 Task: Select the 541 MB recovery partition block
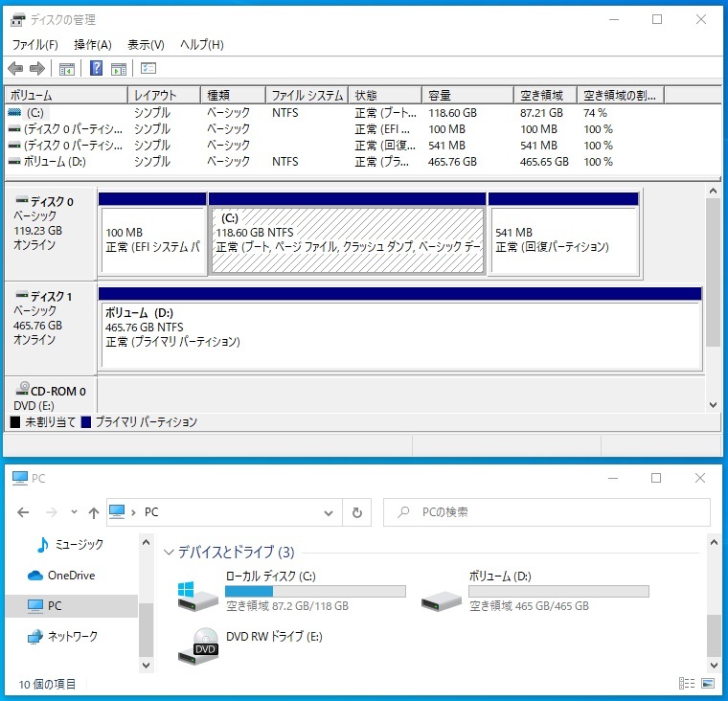coord(563,240)
